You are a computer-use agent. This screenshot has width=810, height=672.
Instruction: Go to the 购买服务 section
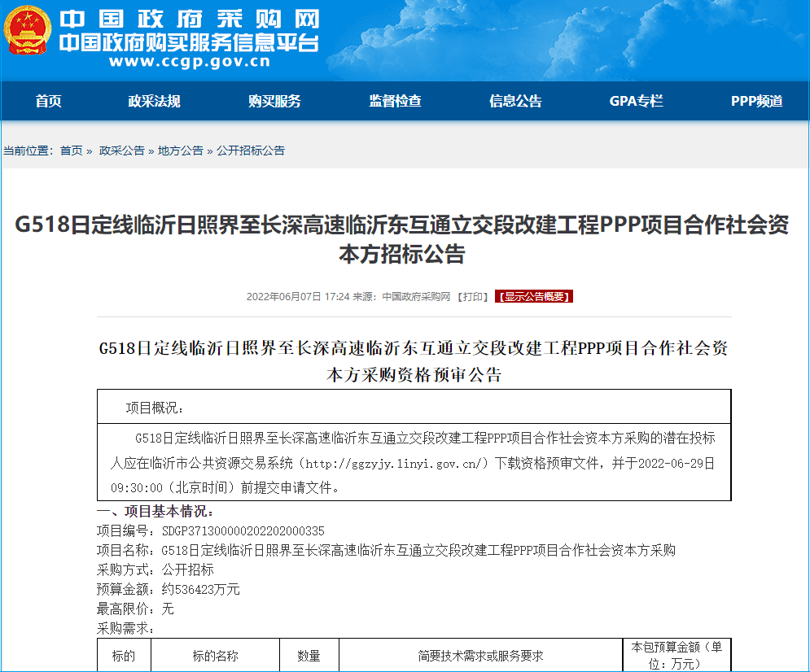click(274, 101)
